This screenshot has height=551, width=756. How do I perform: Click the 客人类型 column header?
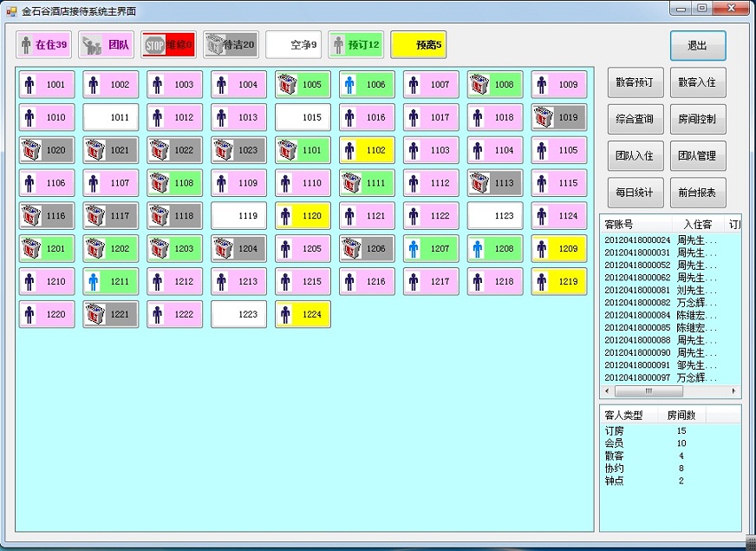(x=629, y=415)
